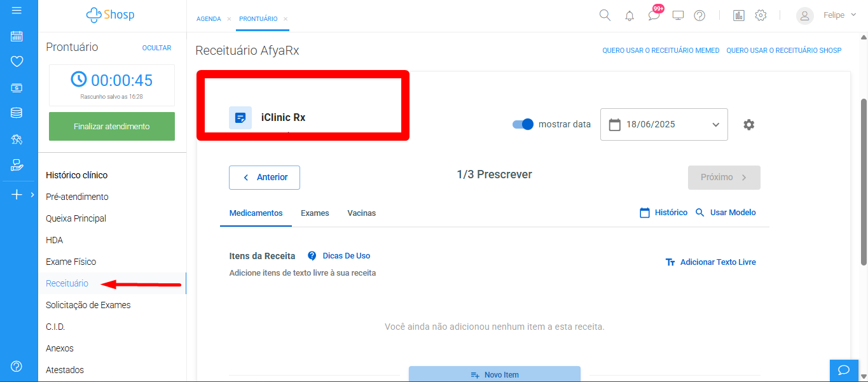Click the Próximo button
Viewport: 868px width, 382px height.
(x=724, y=178)
